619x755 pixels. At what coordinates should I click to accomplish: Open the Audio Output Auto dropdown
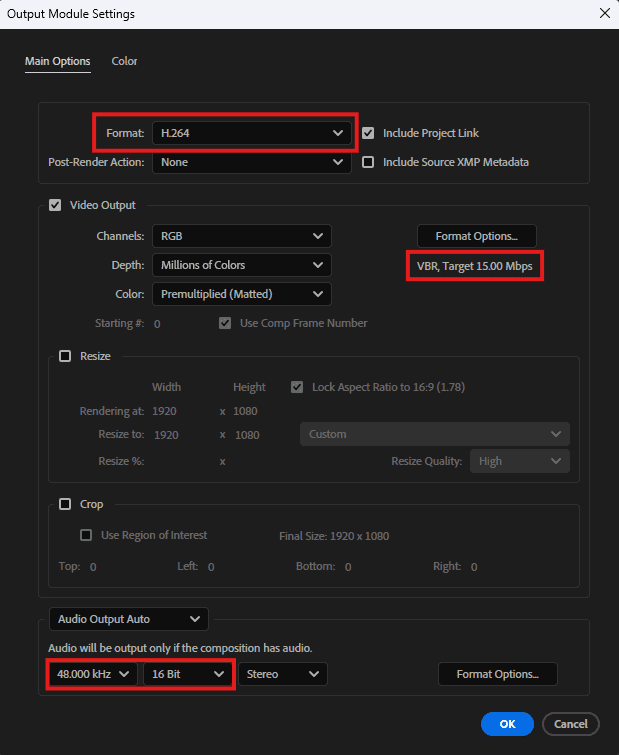click(x=128, y=620)
